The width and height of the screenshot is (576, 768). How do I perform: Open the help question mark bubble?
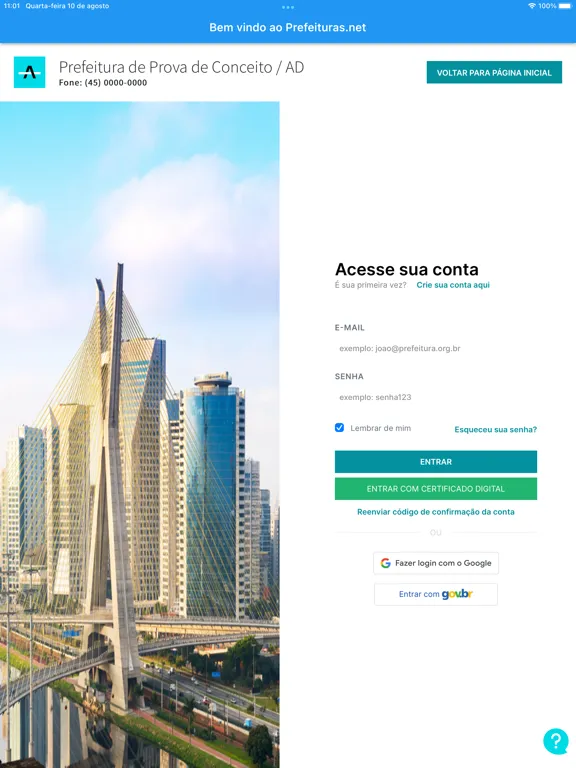[555, 741]
